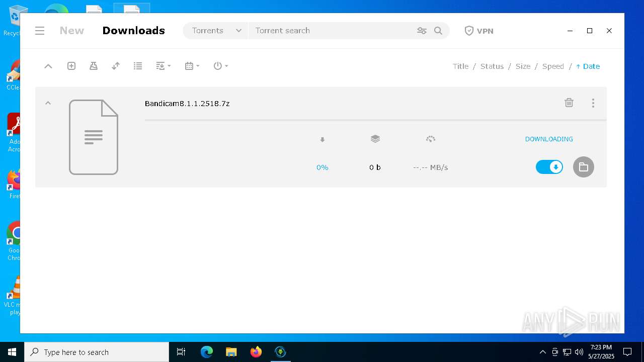Click the up-down arrows transfer icon

click(x=116, y=66)
